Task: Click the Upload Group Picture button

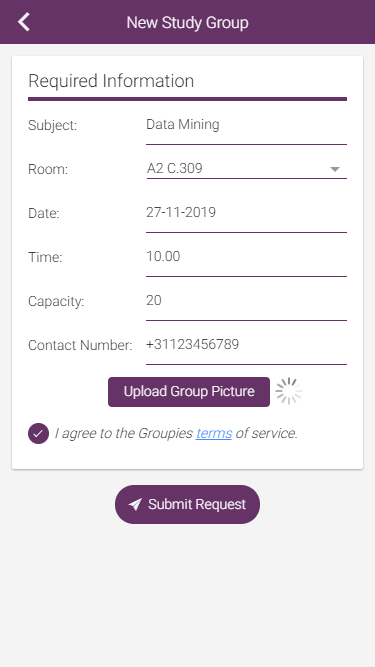Action: (189, 392)
